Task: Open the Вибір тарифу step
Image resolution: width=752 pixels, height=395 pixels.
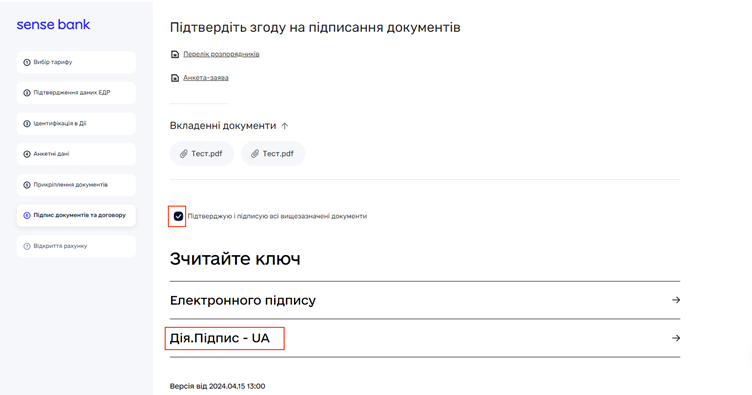Action: 76,62
